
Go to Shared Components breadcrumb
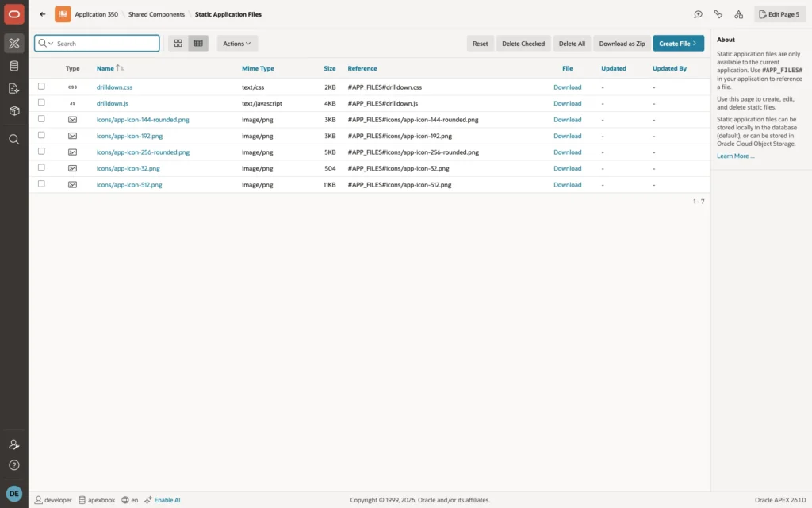pyautogui.click(x=156, y=14)
